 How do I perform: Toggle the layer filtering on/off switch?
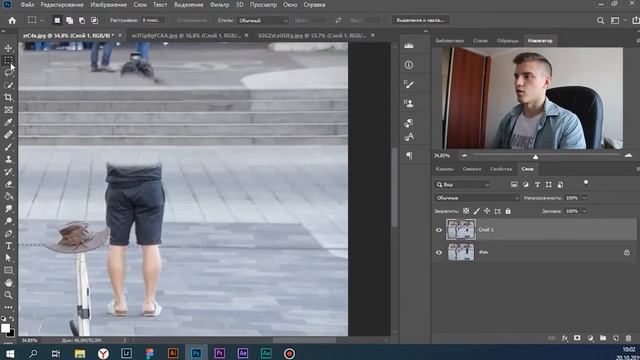pyautogui.click(x=586, y=182)
